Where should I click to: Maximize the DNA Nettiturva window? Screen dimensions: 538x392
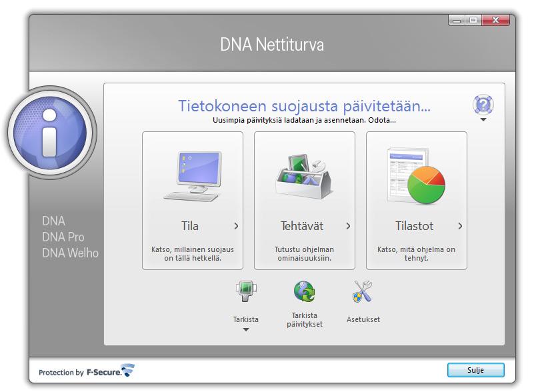coord(473,20)
